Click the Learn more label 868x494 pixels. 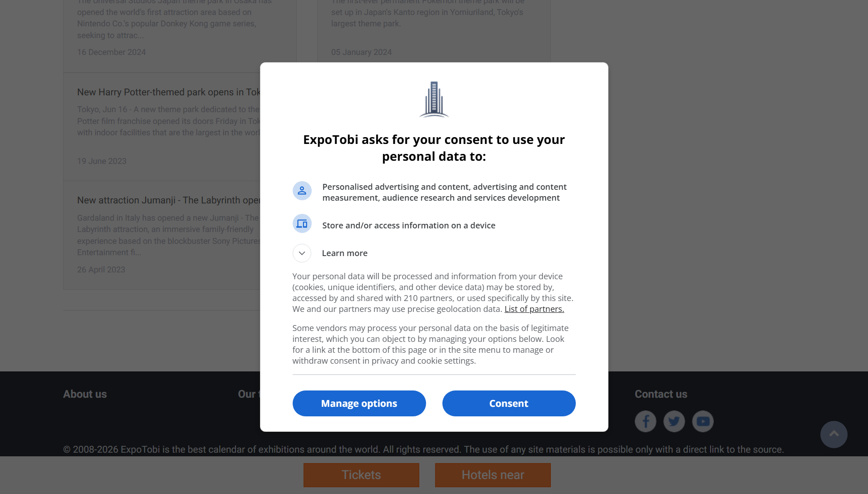tap(344, 253)
